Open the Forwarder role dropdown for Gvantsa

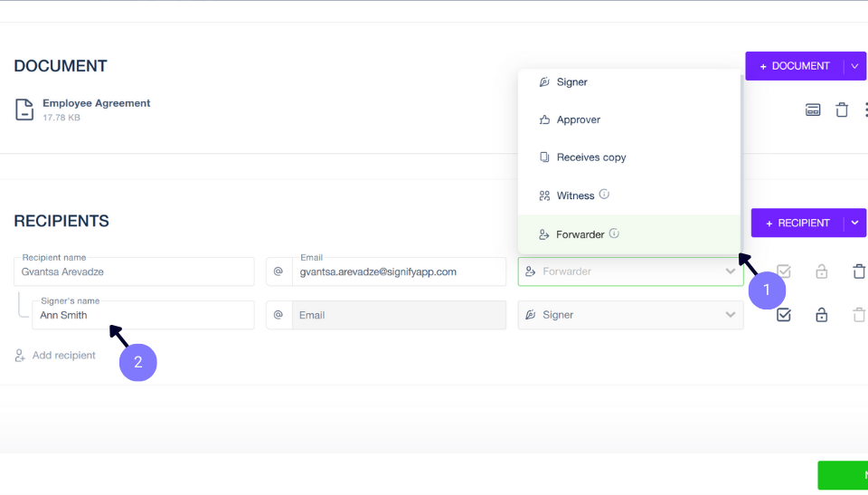tap(630, 271)
